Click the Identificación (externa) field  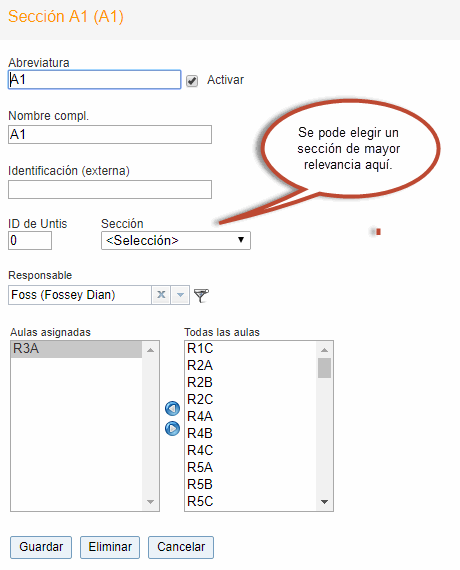point(110,189)
